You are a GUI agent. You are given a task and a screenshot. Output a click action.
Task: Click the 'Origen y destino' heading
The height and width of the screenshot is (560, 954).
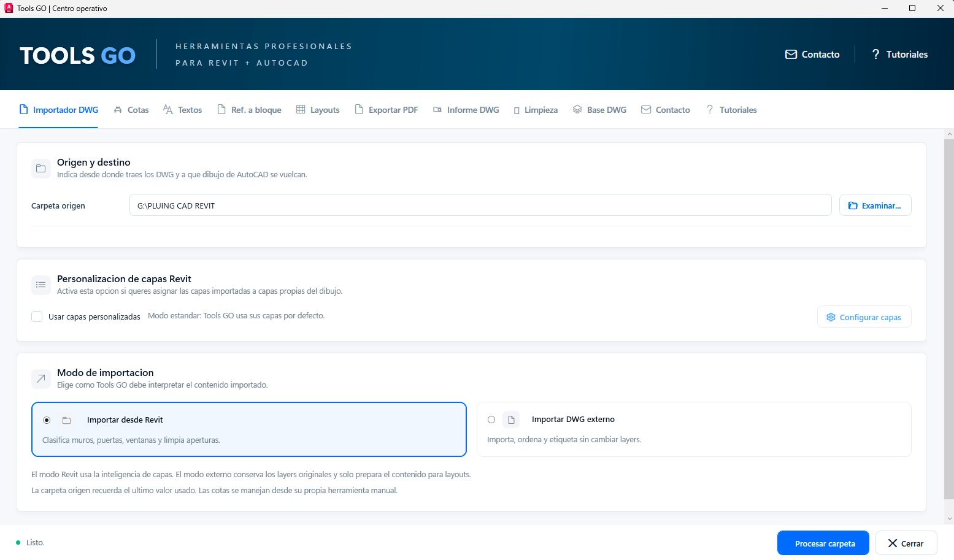(94, 163)
